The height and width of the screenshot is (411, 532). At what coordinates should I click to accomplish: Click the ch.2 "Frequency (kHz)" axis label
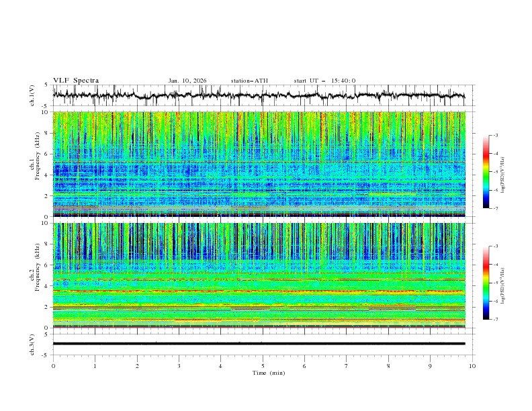point(38,267)
